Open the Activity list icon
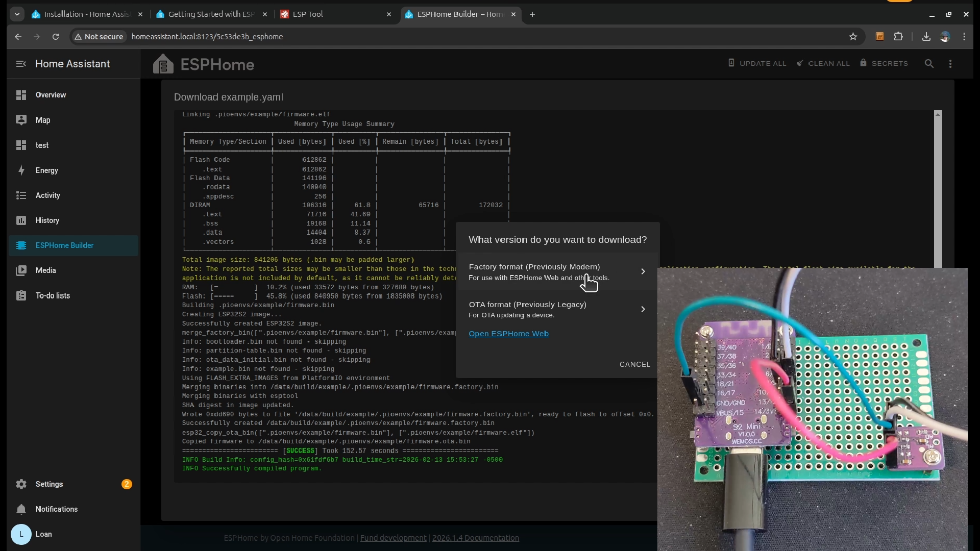This screenshot has width=980, height=551. (x=21, y=195)
